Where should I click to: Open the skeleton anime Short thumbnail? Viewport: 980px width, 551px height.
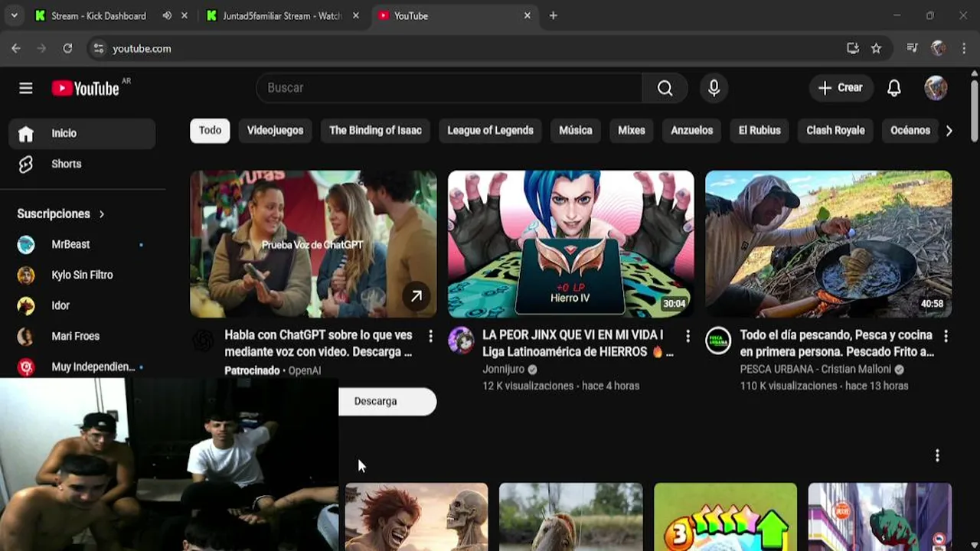[x=416, y=517]
